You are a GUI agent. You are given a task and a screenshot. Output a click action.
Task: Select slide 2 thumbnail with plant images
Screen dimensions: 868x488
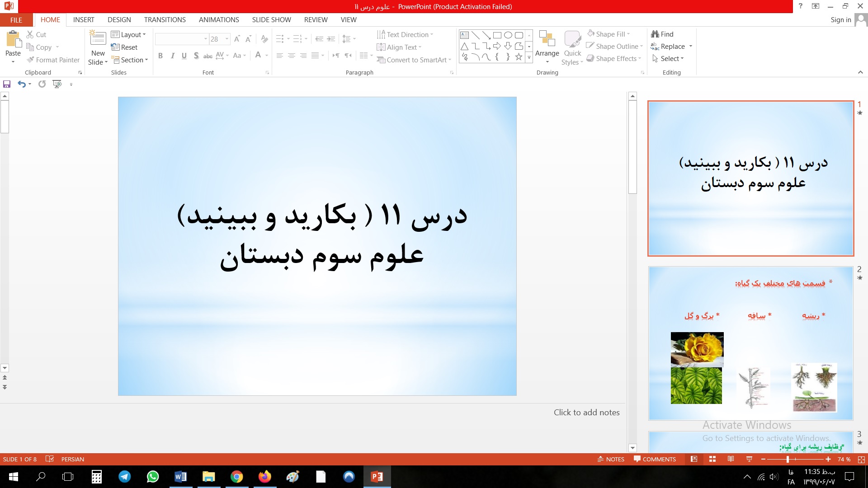pos(750,343)
